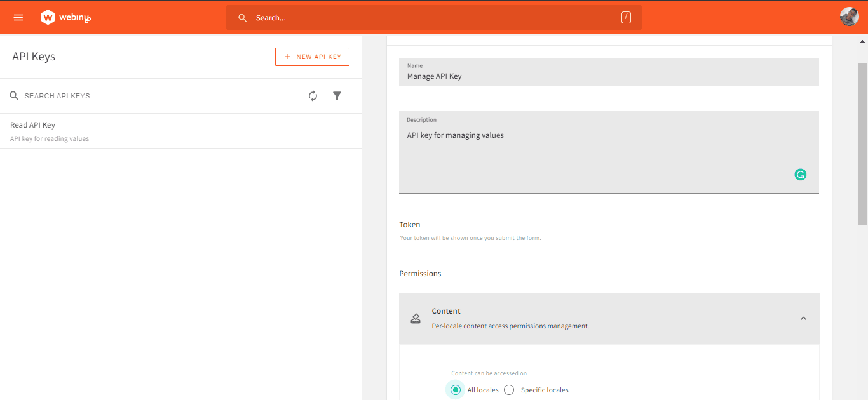Refresh the API keys list

pos(313,95)
